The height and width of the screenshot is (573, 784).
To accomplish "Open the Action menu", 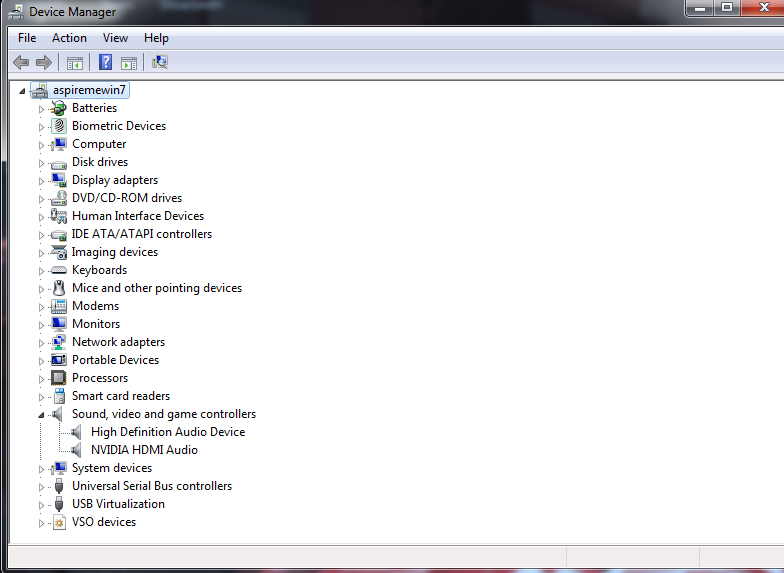I will tap(69, 38).
